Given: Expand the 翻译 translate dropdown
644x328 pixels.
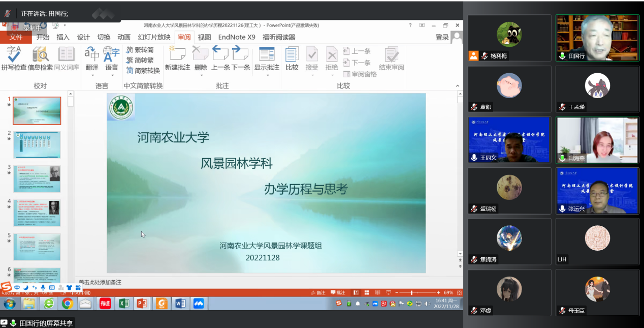Looking at the screenshot, I should (x=92, y=75).
